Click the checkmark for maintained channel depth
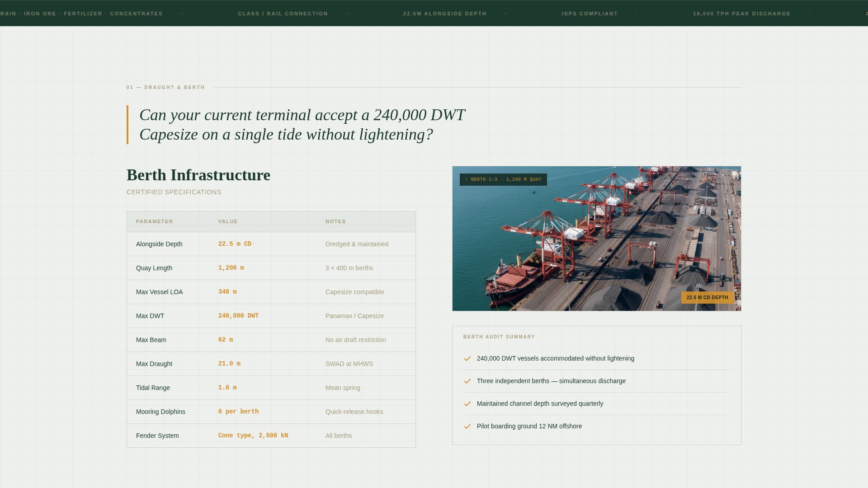The height and width of the screenshot is (488, 868). 467,404
